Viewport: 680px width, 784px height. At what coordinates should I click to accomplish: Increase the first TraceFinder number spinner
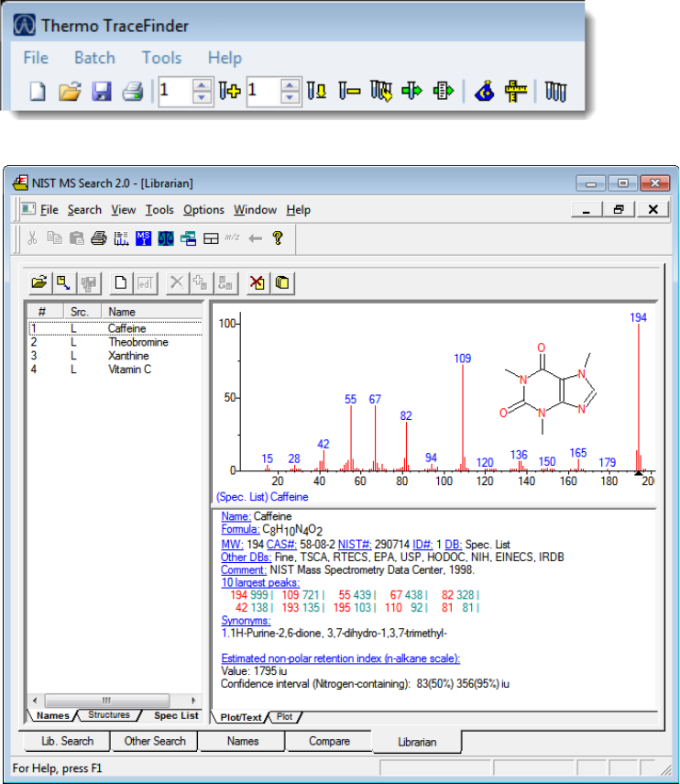[x=202, y=85]
